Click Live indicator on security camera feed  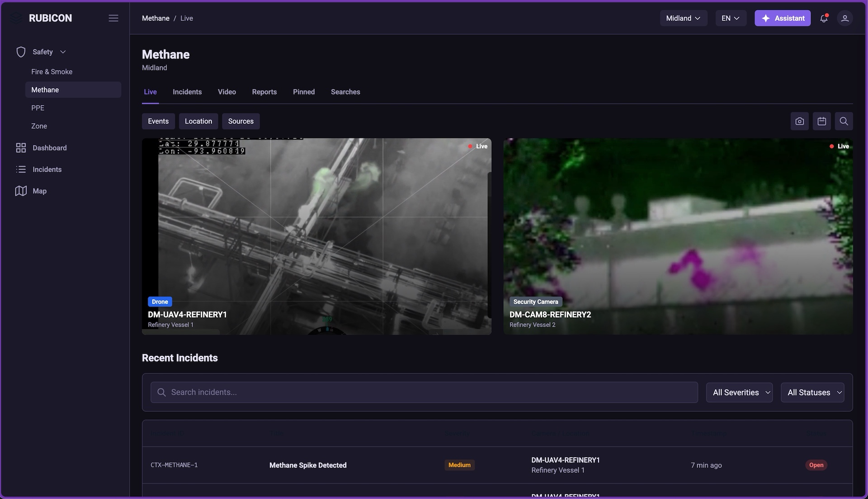click(839, 146)
